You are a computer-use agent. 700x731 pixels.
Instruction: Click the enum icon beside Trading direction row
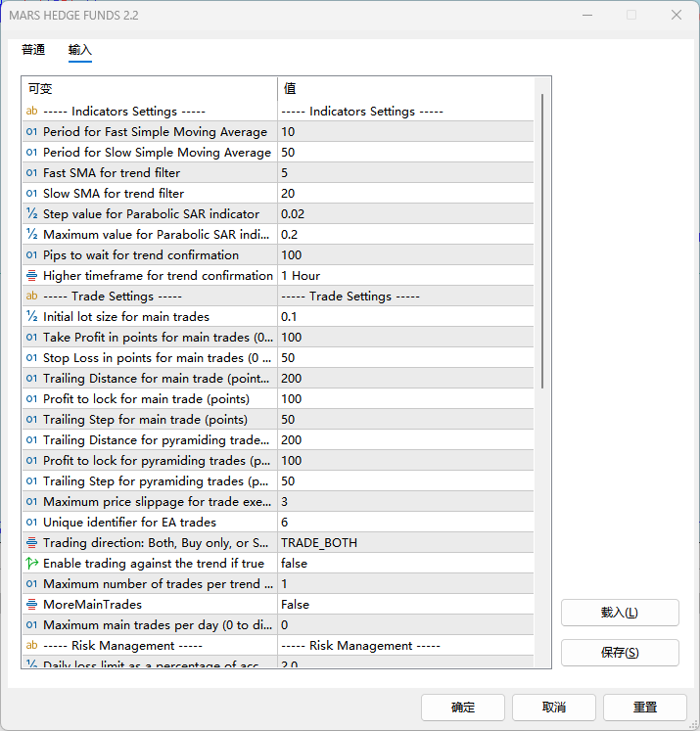pyautogui.click(x=31, y=543)
